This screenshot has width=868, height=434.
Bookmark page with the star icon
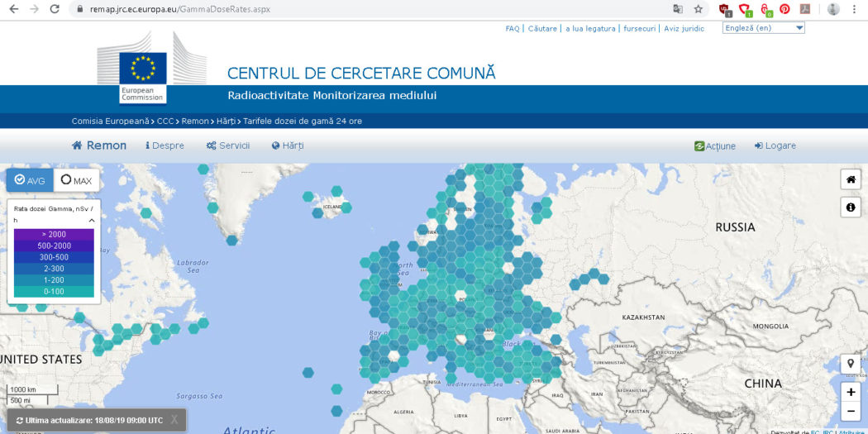699,9
